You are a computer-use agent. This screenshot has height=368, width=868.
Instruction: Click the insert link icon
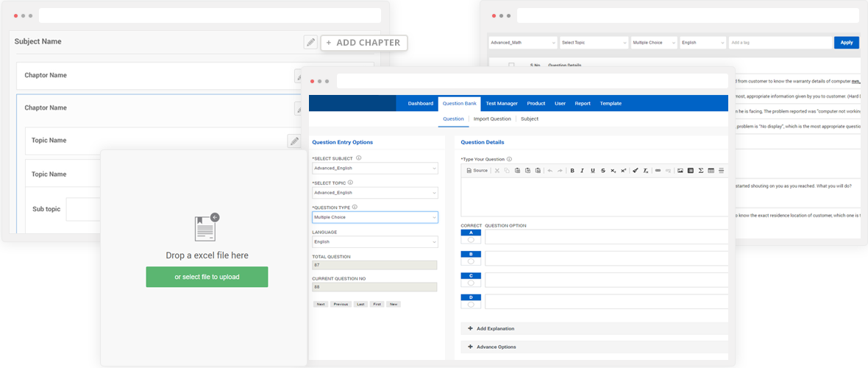(x=658, y=170)
